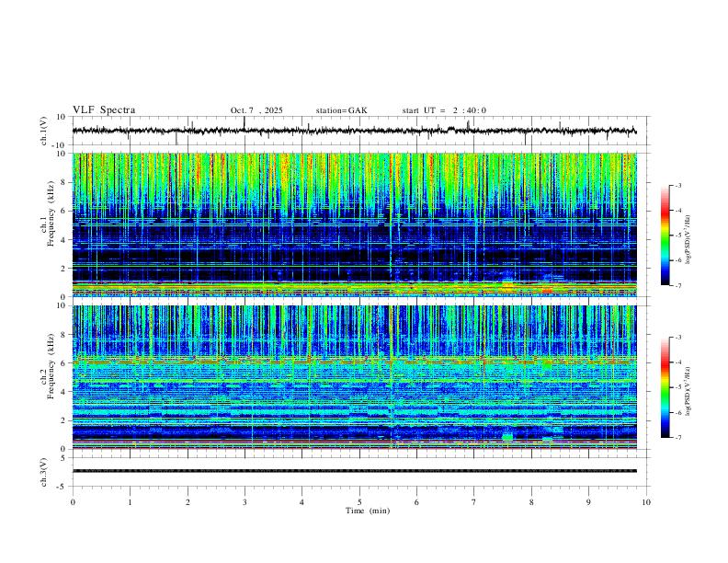Image resolution: width=728 pixels, height=563 pixels.
Task: Click the "-7" tick on ch.2 color bar
Action: (678, 437)
